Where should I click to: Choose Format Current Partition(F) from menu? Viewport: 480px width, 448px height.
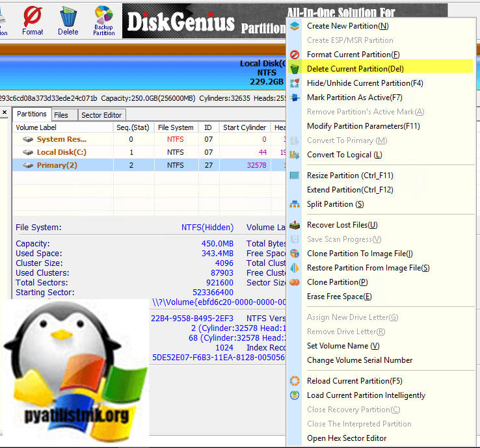(x=353, y=55)
